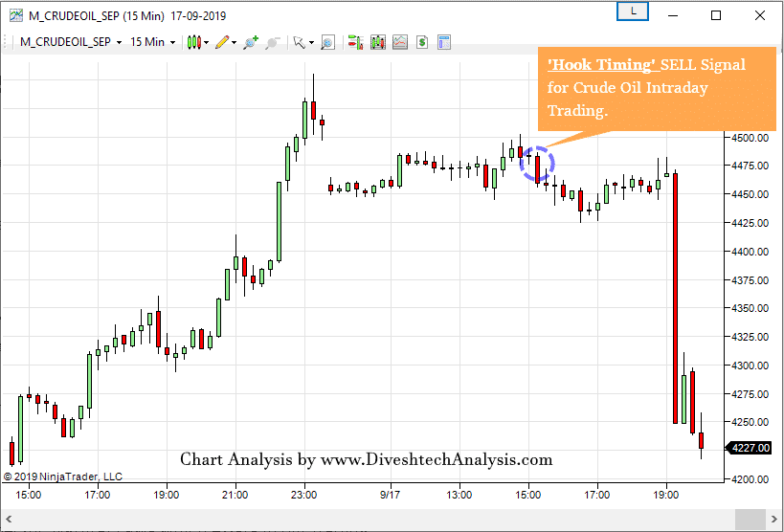Open the Indicators line chart icon

pyautogui.click(x=400, y=42)
